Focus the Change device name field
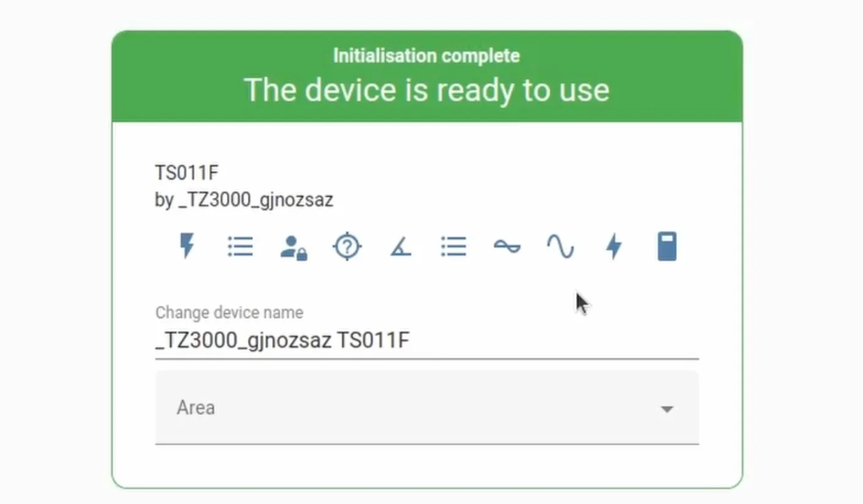Viewport: 863px width, 504px height. [x=427, y=340]
